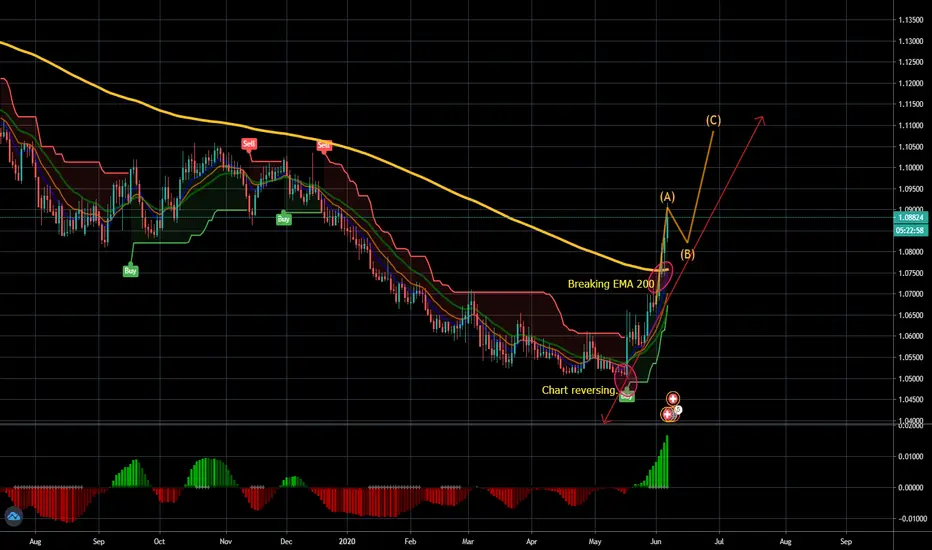Click the upper red plus event marker
Screen dimensions: 932x550
[672, 398]
